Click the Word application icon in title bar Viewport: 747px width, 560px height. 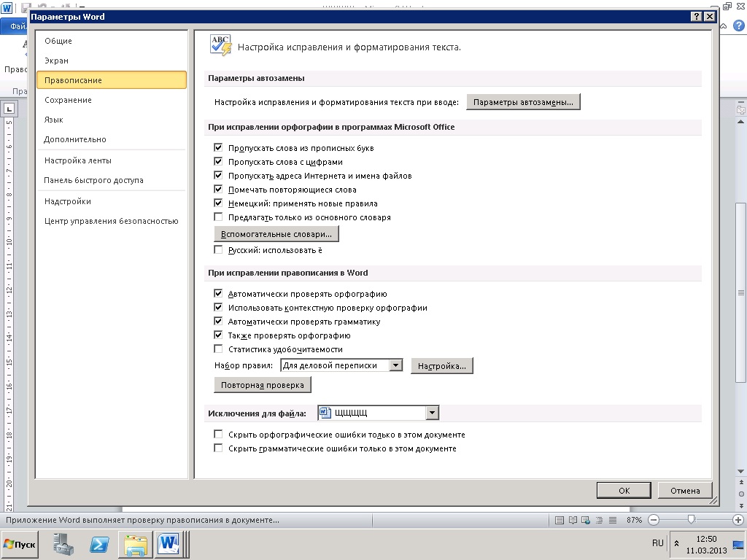(7, 7)
